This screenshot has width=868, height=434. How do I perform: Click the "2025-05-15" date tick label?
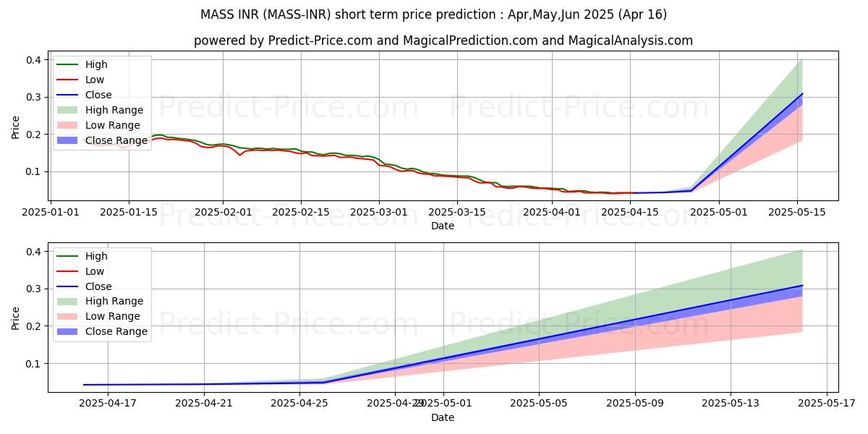pyautogui.click(x=797, y=212)
